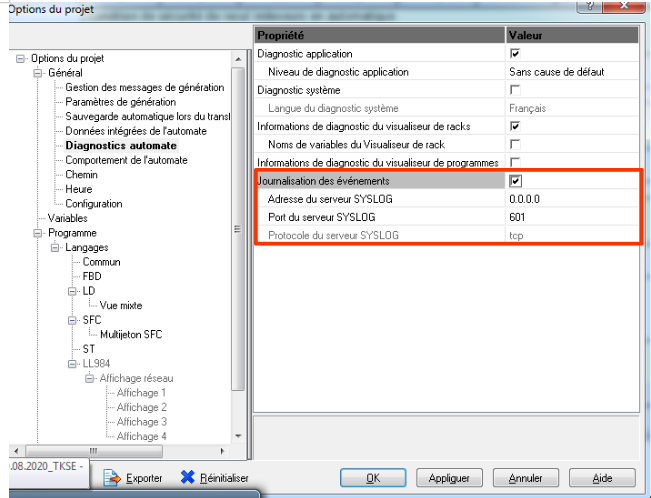
Task: Click the blue X Réinitialiser icon
Action: (x=188, y=477)
